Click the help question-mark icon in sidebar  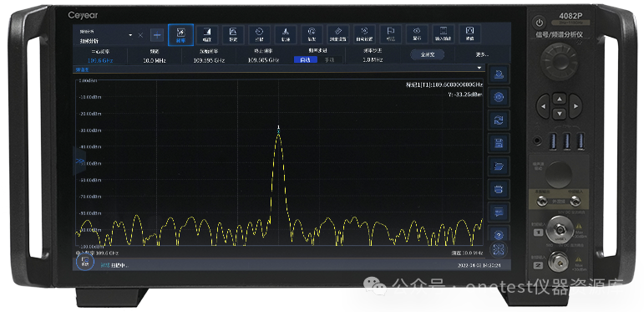[499, 234]
